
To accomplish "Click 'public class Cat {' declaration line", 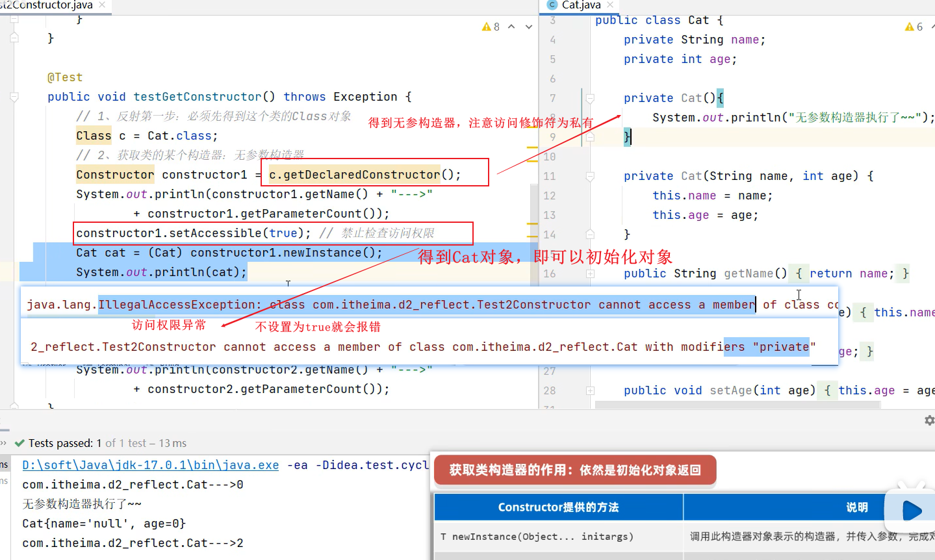I will click(x=659, y=20).
